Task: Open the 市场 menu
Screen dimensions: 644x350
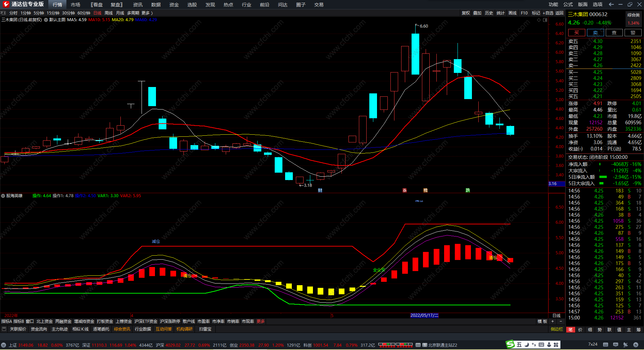Action: 75,5
